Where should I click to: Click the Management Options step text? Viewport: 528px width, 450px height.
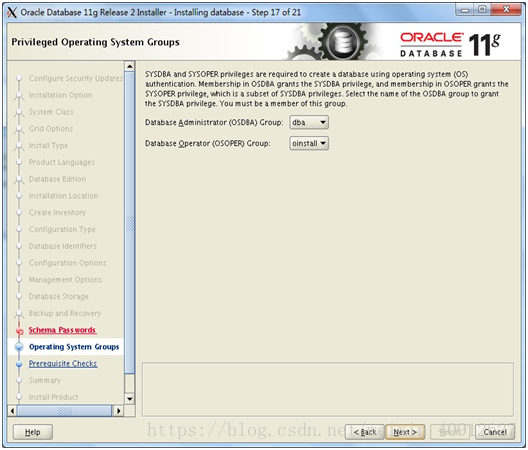pyautogui.click(x=65, y=280)
